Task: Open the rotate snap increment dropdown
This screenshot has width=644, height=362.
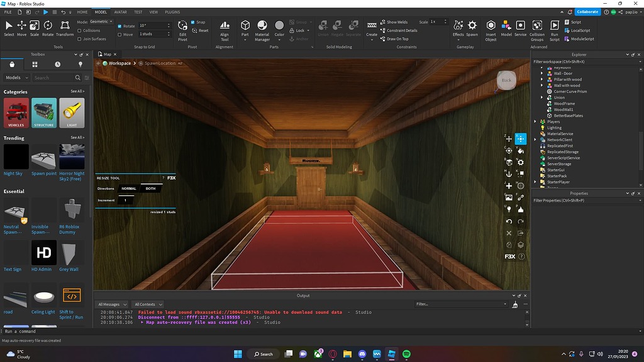Action: click(169, 25)
